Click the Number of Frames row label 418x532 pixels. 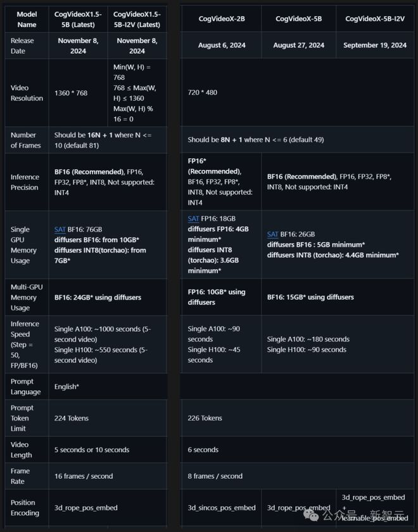[x=25, y=140]
